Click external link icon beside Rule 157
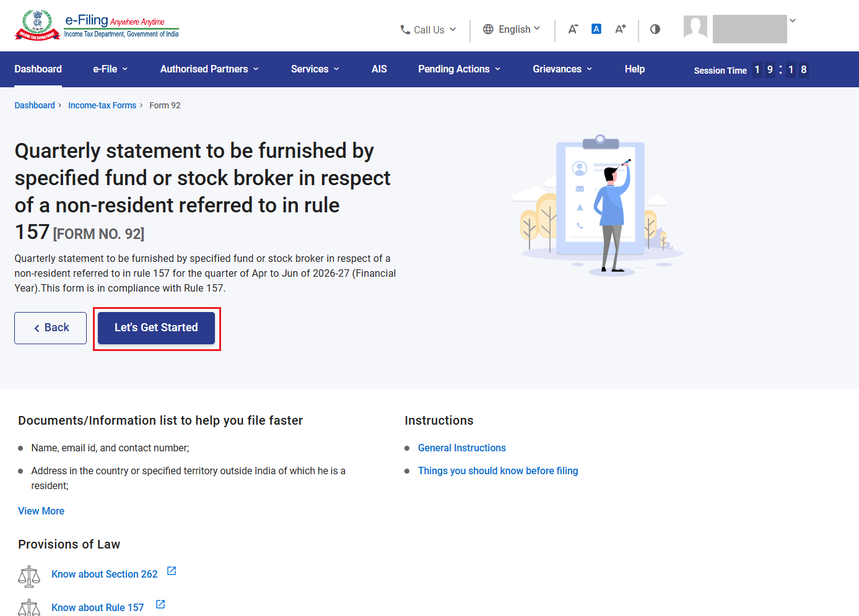This screenshot has height=616, width=859. (x=160, y=604)
